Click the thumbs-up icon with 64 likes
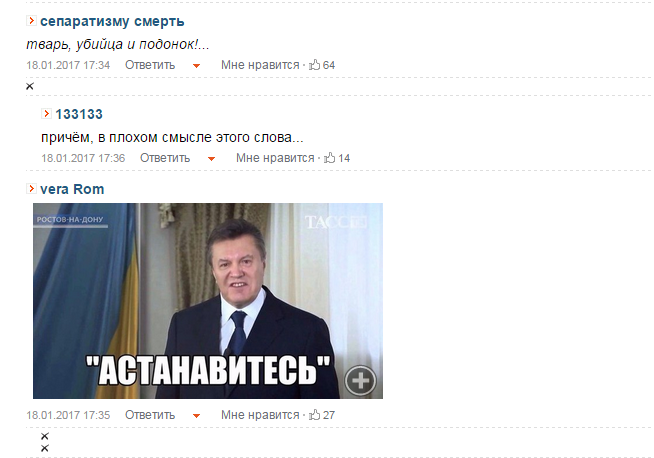Image resolution: width=654 pixels, height=458 pixels. point(314,65)
